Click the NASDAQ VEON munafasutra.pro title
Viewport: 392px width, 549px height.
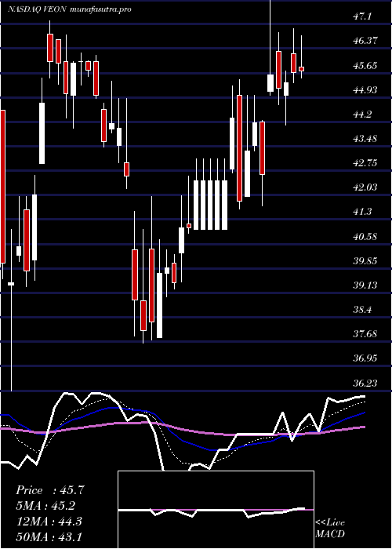pos(69,9)
